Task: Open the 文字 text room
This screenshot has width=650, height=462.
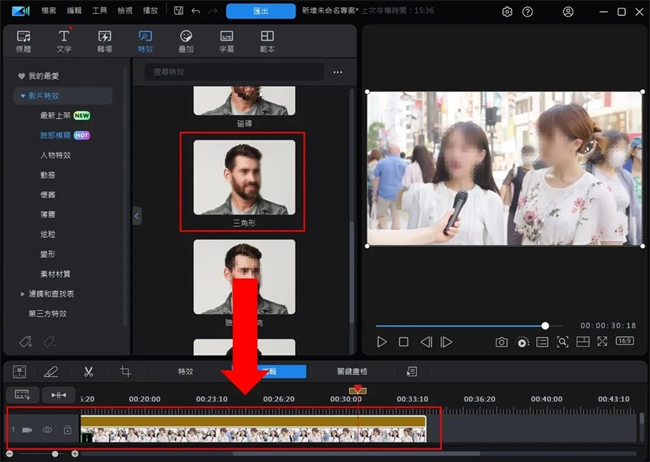Action: click(63, 41)
